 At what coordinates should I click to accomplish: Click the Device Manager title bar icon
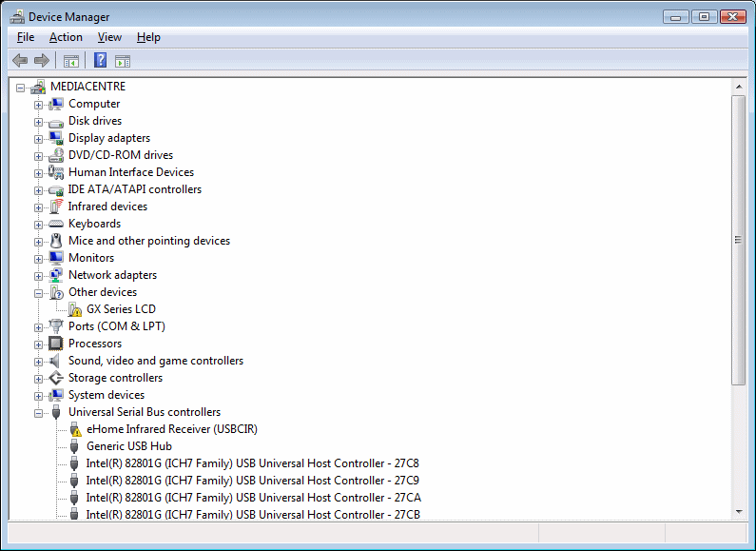(17, 17)
